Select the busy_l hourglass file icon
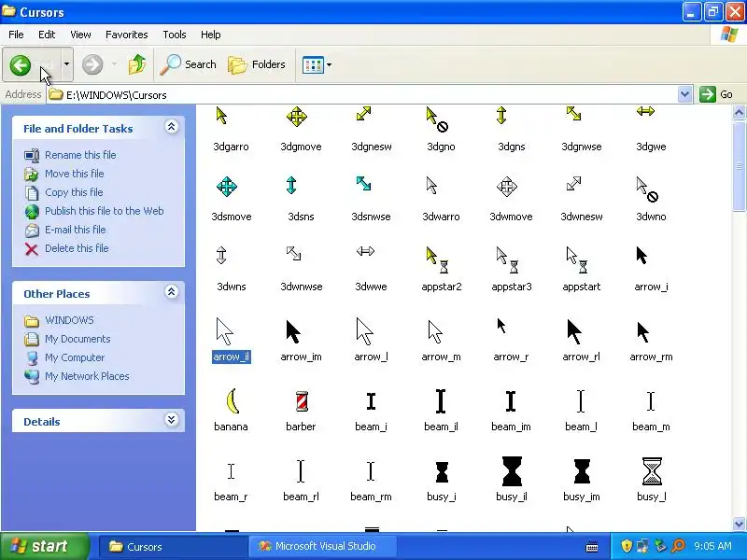Screen dimensions: 747x560 point(652,471)
